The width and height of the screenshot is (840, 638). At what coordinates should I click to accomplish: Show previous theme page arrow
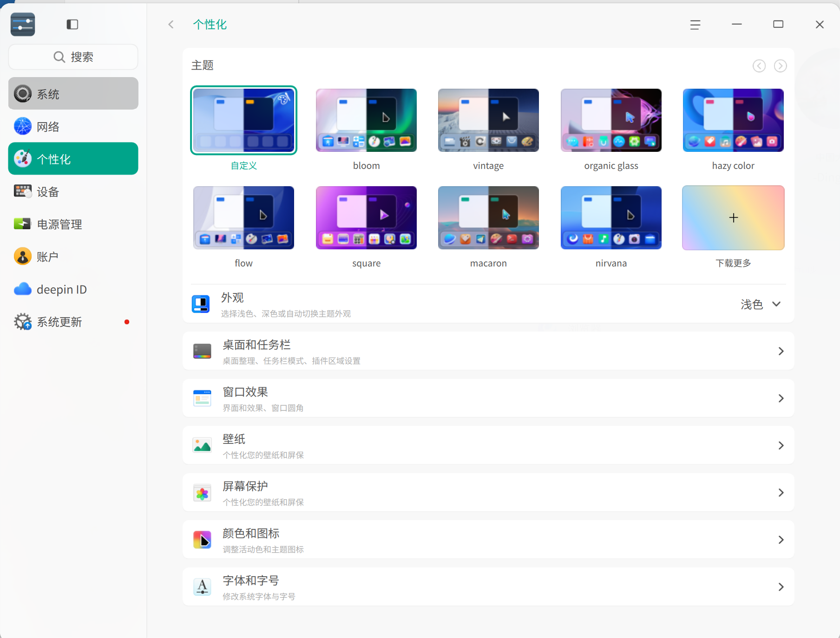pyautogui.click(x=759, y=66)
